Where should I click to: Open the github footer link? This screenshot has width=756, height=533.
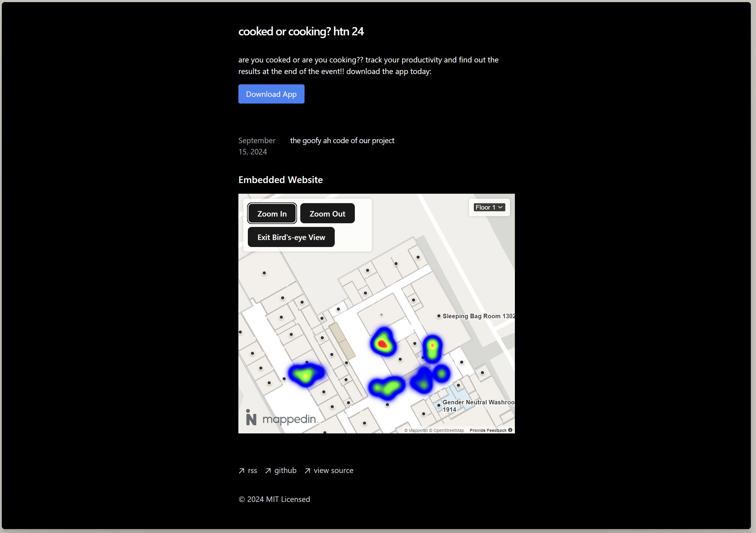click(285, 471)
